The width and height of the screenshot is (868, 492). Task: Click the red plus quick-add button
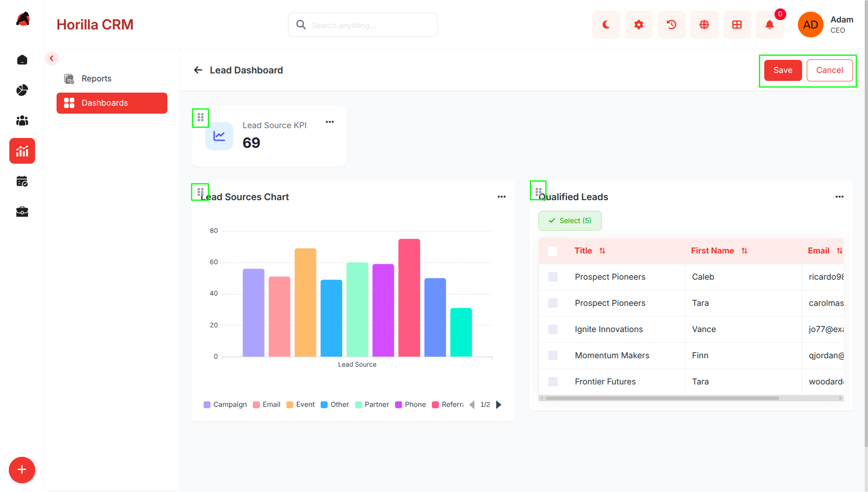pos(22,470)
